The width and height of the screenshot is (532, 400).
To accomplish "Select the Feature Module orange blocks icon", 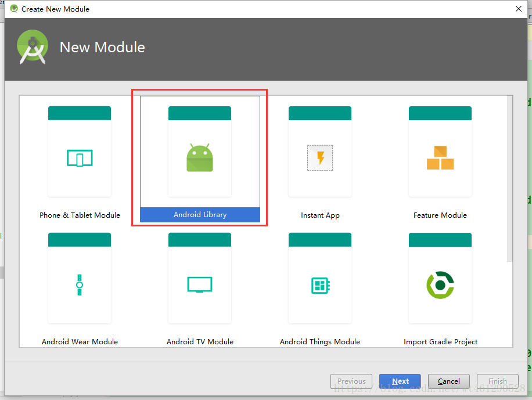I will coord(440,158).
